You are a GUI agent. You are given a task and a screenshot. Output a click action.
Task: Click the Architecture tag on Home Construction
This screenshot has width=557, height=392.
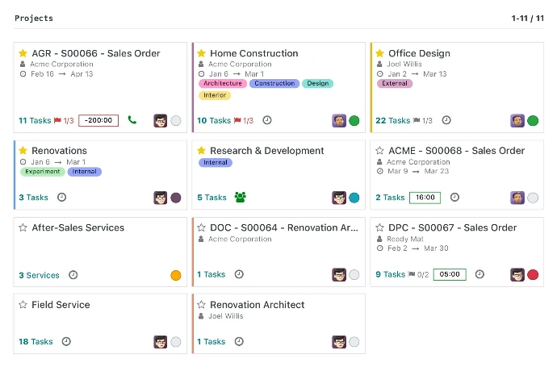point(223,83)
